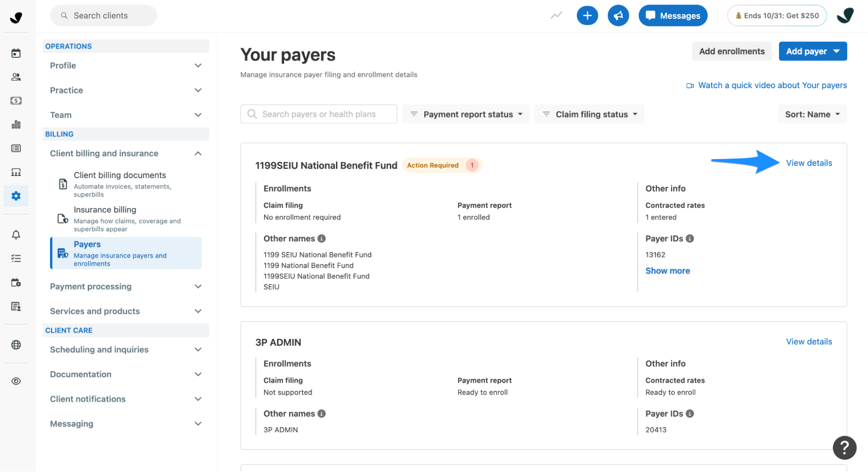Open the calendar icon in left rail
This screenshot has width=868, height=472.
coord(16,53)
